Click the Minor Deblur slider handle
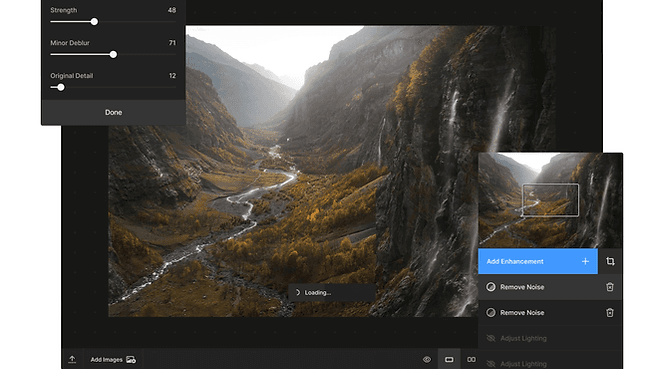 113,54
